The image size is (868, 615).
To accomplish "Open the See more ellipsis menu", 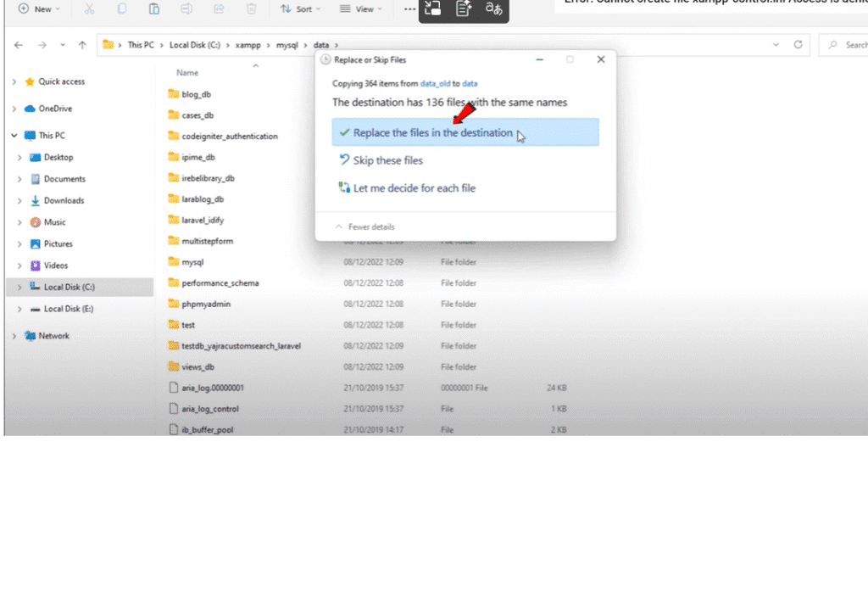I will (409, 8).
